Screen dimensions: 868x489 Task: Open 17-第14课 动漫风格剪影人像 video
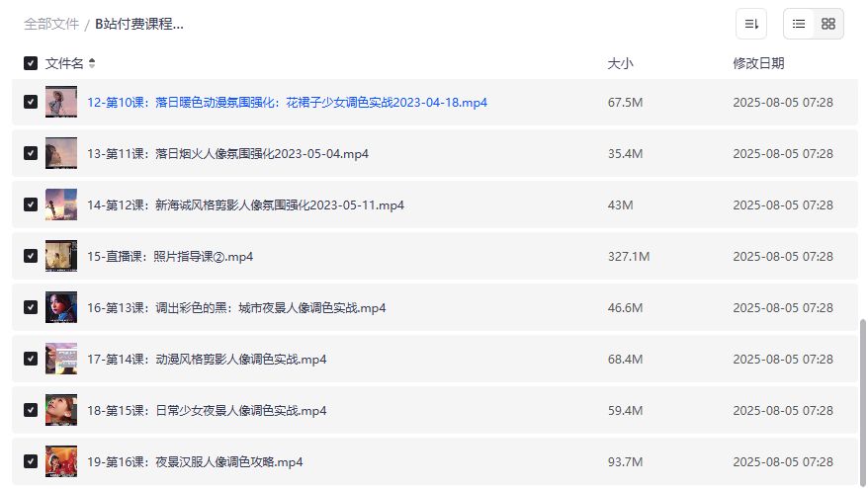coord(207,360)
